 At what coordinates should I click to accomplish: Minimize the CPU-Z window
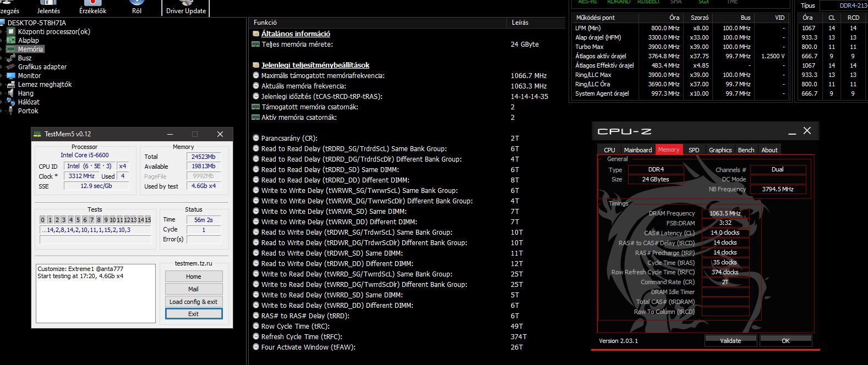click(x=792, y=131)
